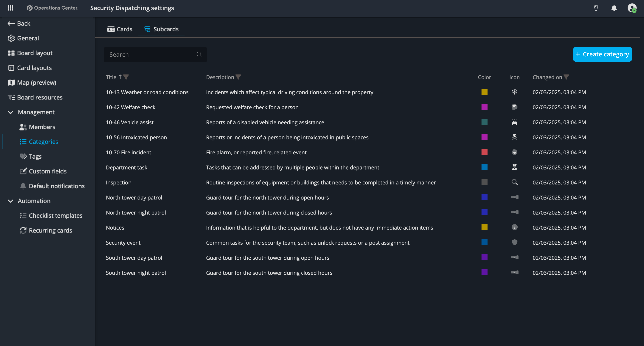This screenshot has height=346, width=644.
Task: Open the Changed on column filter
Action: click(x=566, y=77)
